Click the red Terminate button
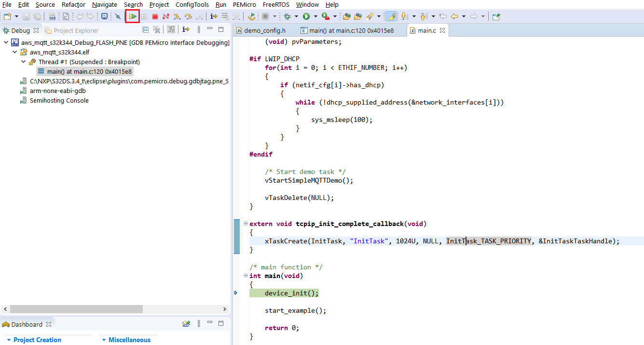Image resolution: width=644 pixels, height=345 pixels. (155, 16)
